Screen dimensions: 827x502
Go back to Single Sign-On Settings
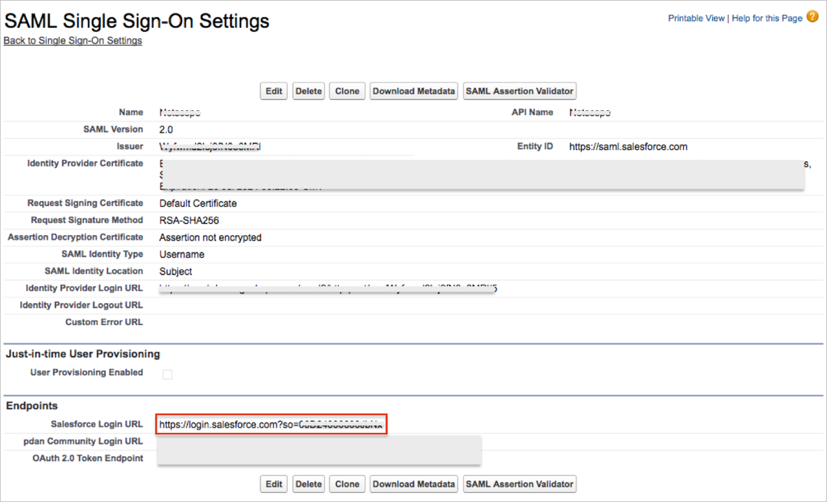click(72, 41)
